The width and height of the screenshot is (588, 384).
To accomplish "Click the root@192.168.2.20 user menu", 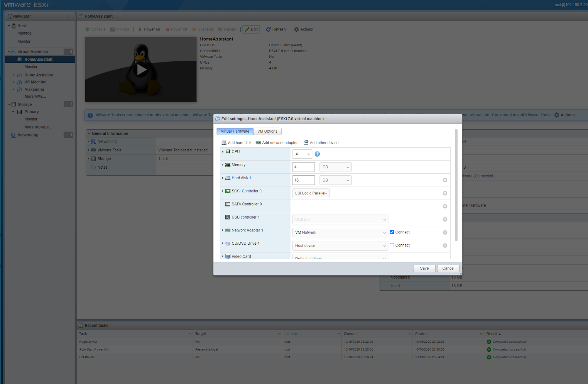I will 571,5.
